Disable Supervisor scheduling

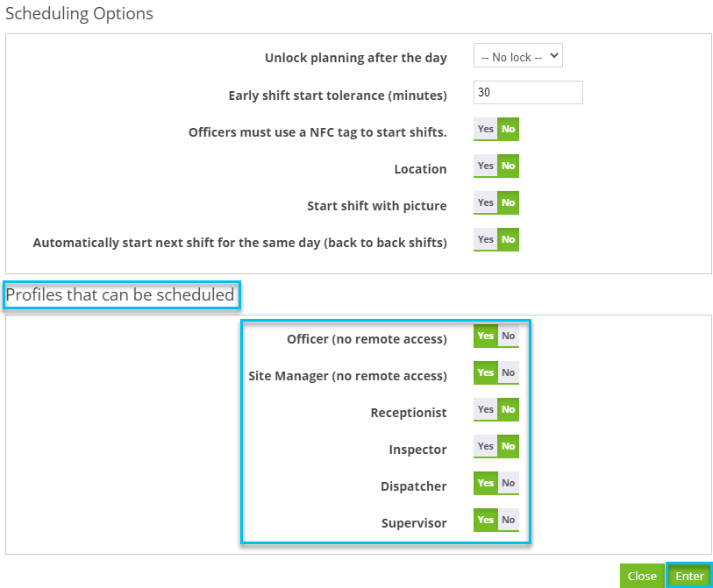tap(508, 520)
